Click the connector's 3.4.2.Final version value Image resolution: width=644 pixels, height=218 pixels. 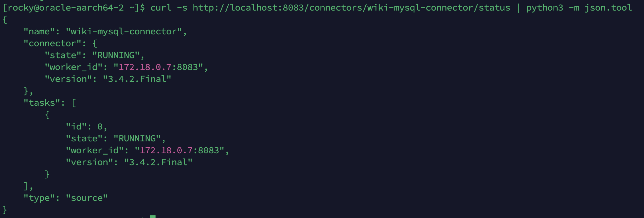pyautogui.click(x=137, y=79)
